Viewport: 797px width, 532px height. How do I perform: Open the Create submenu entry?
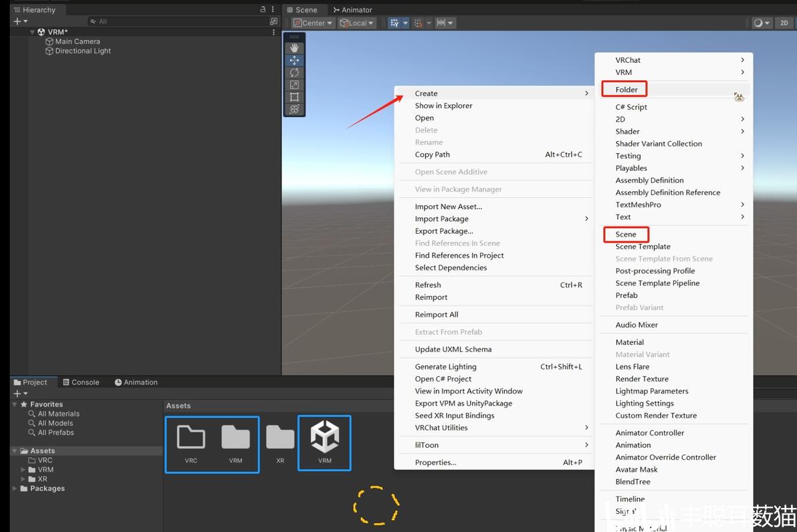click(493, 94)
